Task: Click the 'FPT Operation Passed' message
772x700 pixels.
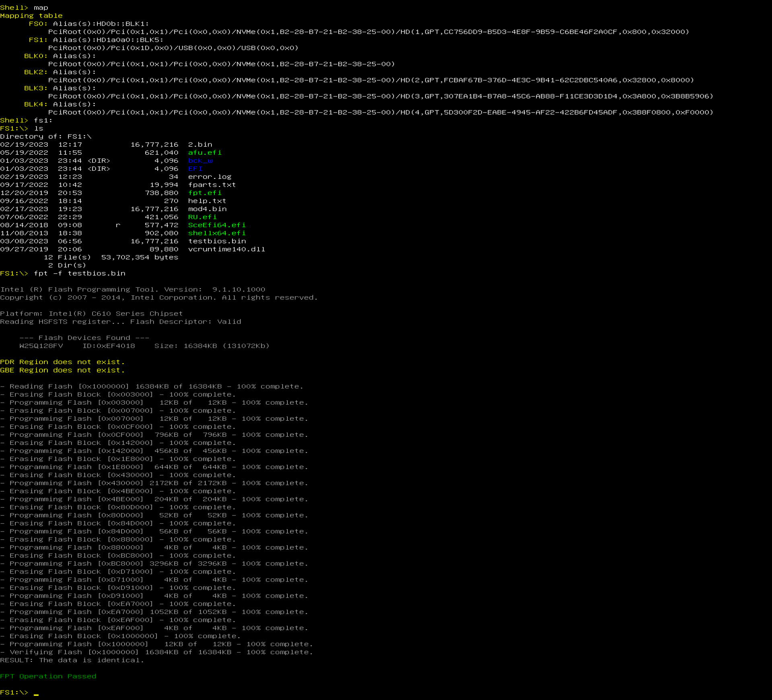Action: 48,676
